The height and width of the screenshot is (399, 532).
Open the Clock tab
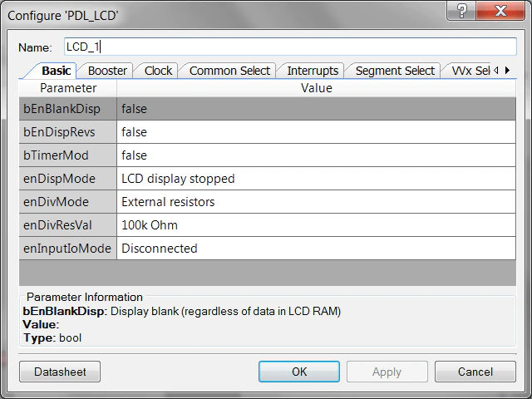point(158,71)
